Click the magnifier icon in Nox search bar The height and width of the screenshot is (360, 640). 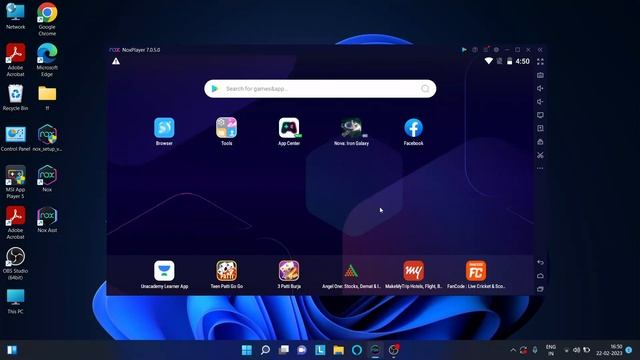click(425, 89)
